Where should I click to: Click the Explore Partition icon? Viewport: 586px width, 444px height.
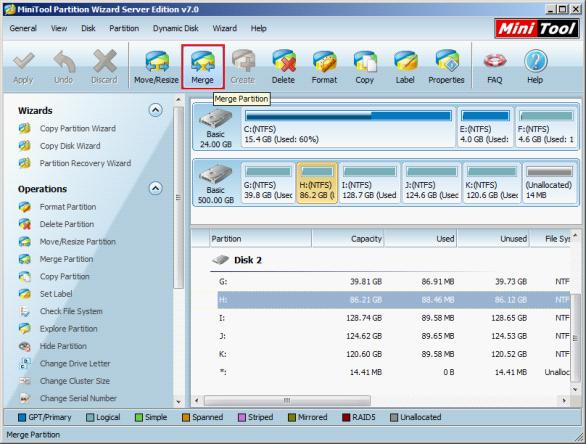pyautogui.click(x=25, y=329)
